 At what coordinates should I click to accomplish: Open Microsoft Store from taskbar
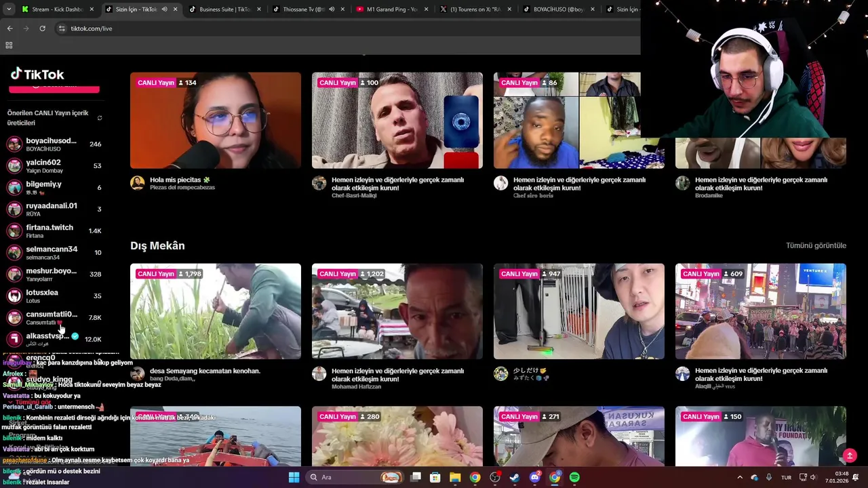(435, 477)
